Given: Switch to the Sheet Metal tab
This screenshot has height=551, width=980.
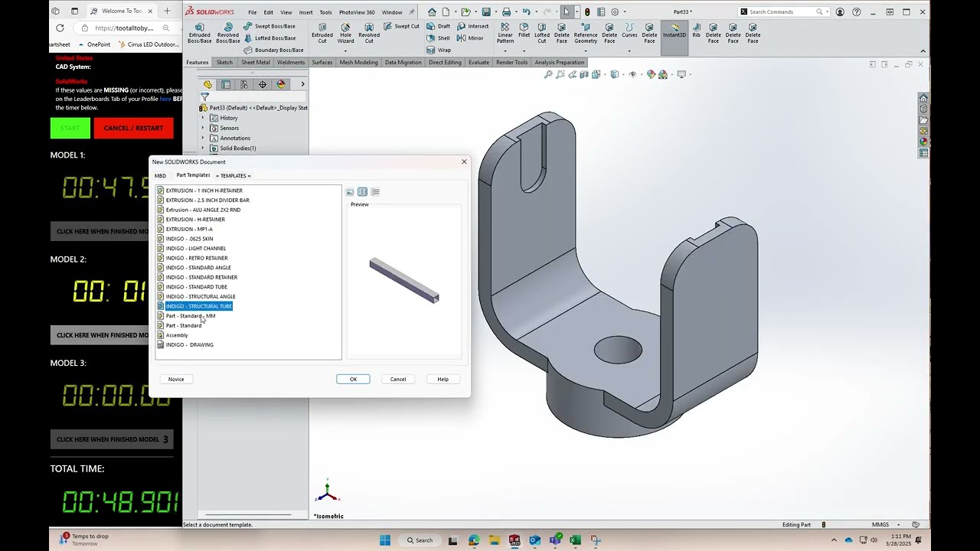Looking at the screenshot, I should click(x=256, y=62).
